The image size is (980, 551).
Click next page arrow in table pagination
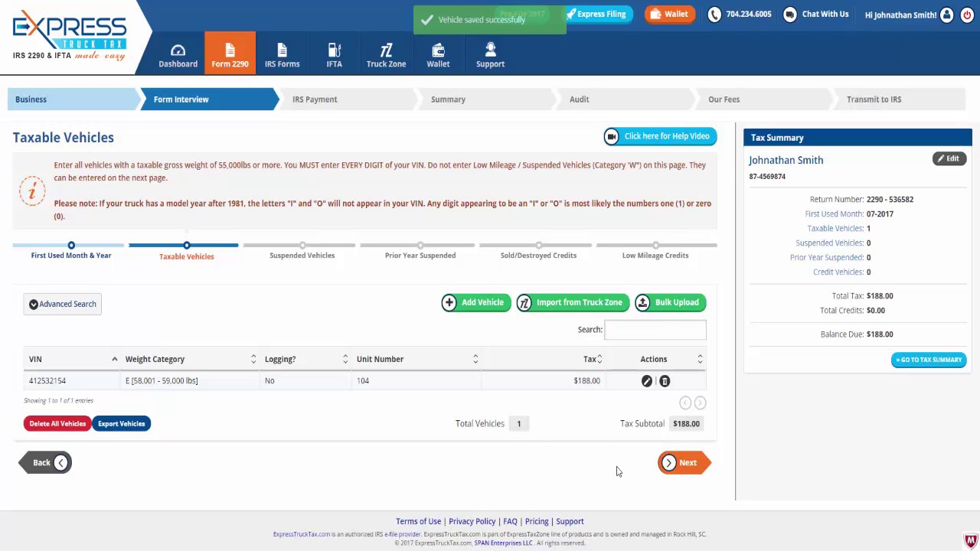pos(700,403)
